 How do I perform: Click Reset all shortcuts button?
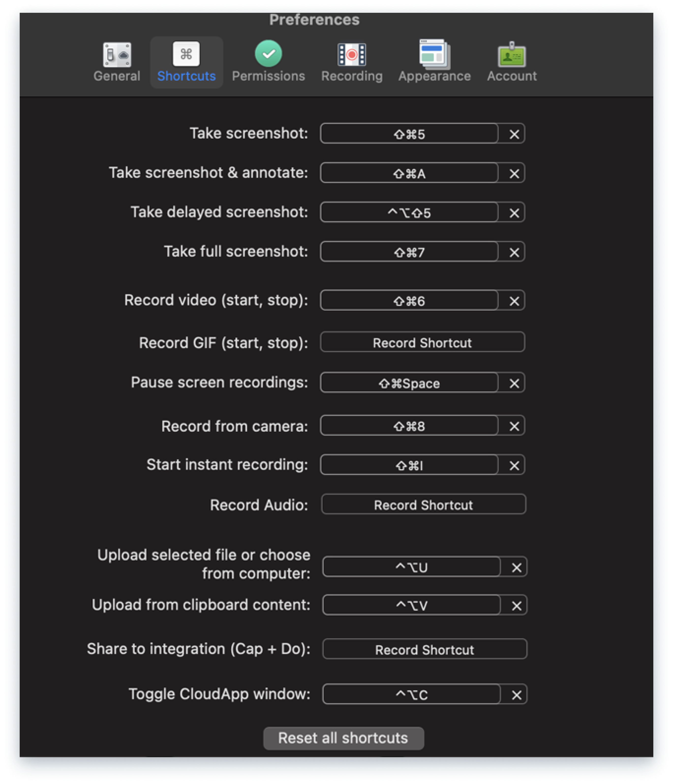(x=343, y=738)
